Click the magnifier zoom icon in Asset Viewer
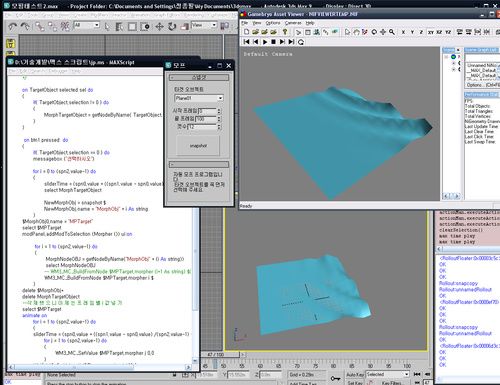 (392, 32)
